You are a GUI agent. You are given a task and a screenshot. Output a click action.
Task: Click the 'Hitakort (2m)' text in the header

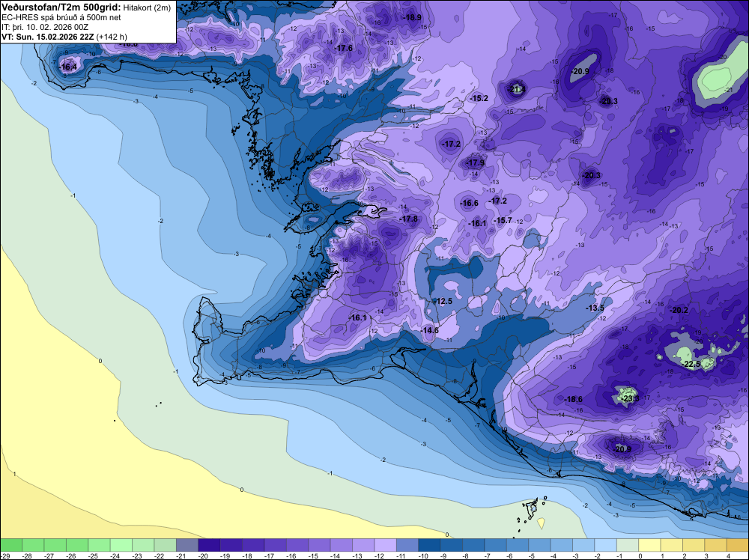point(147,8)
